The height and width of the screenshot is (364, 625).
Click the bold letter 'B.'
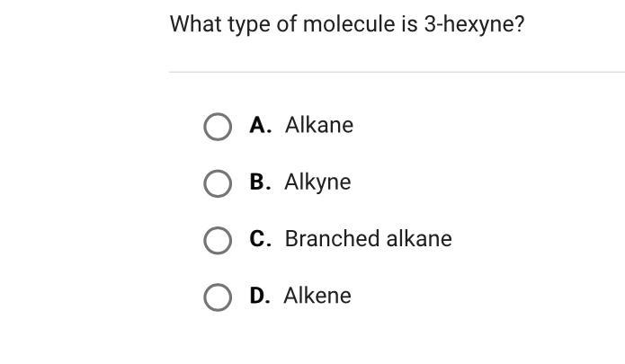(x=260, y=182)
